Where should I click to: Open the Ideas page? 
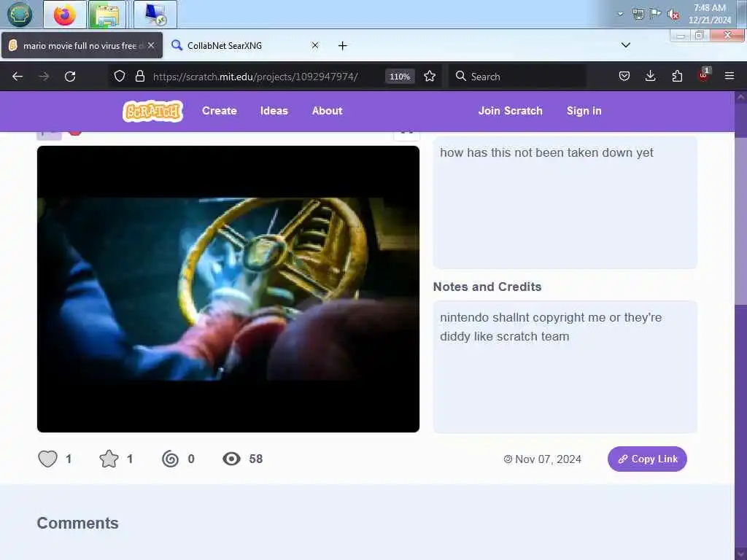click(274, 111)
